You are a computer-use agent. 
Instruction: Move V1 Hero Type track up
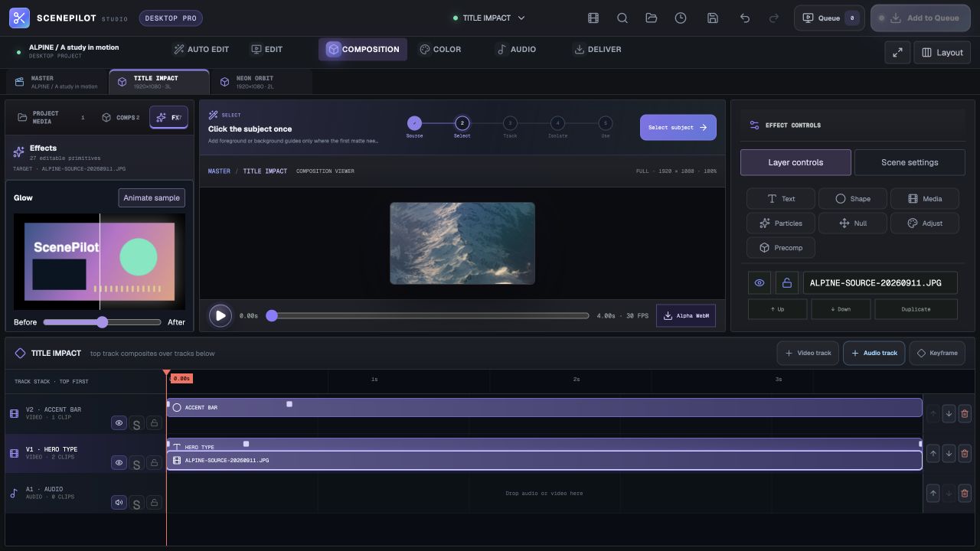pyautogui.click(x=933, y=453)
